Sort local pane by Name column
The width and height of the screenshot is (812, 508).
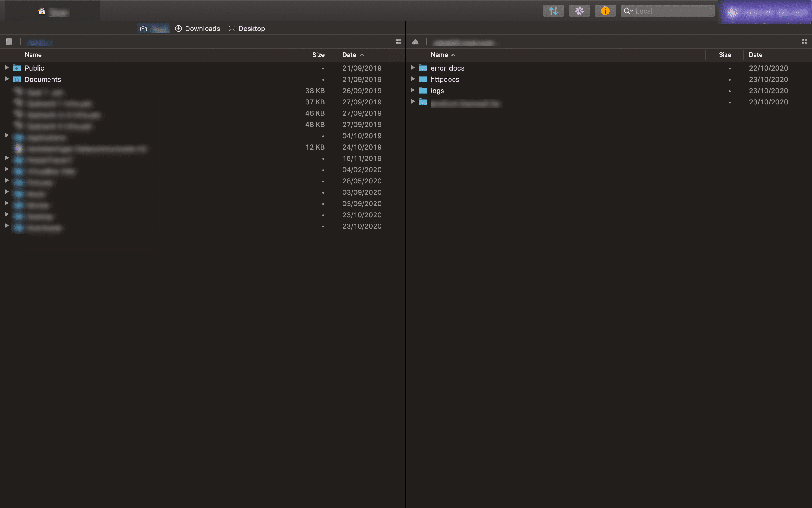pyautogui.click(x=33, y=55)
